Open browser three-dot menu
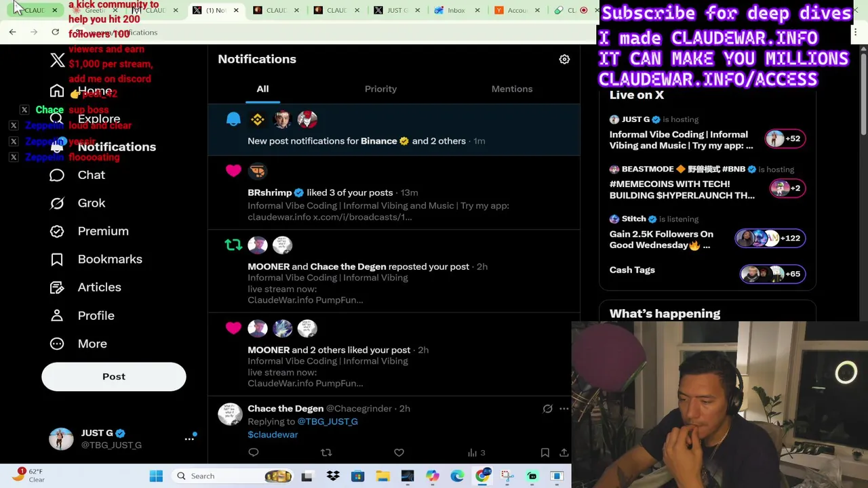 click(855, 32)
